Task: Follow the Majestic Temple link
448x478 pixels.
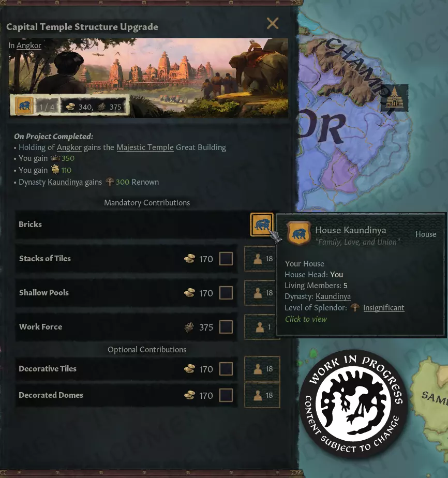Action: pyautogui.click(x=145, y=147)
